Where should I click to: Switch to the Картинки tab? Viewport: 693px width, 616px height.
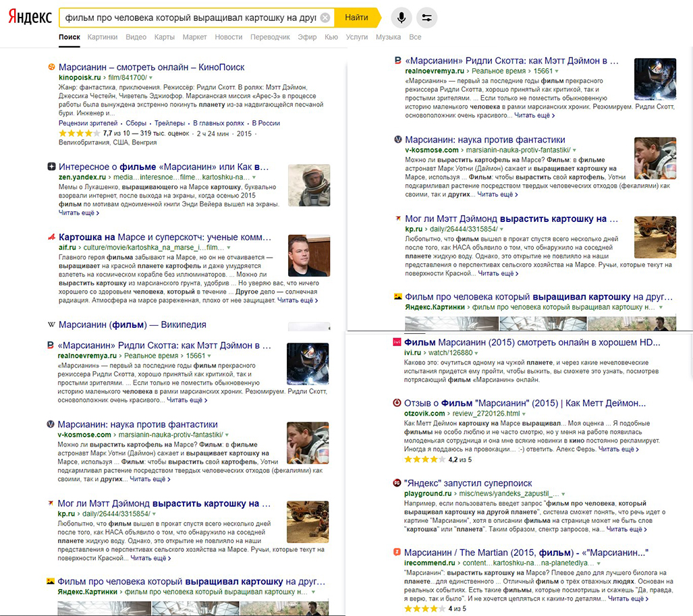coord(102,37)
